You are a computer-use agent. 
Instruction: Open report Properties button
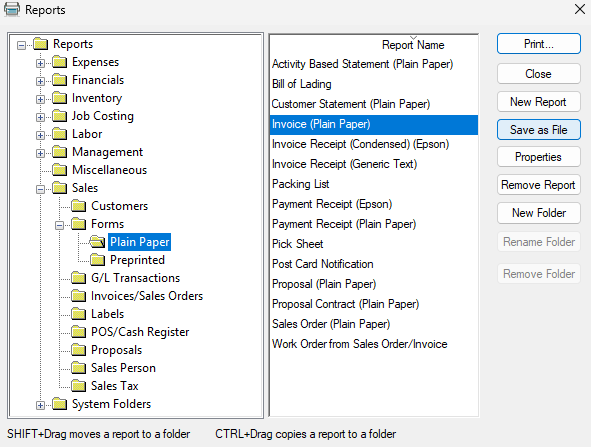[x=539, y=157]
